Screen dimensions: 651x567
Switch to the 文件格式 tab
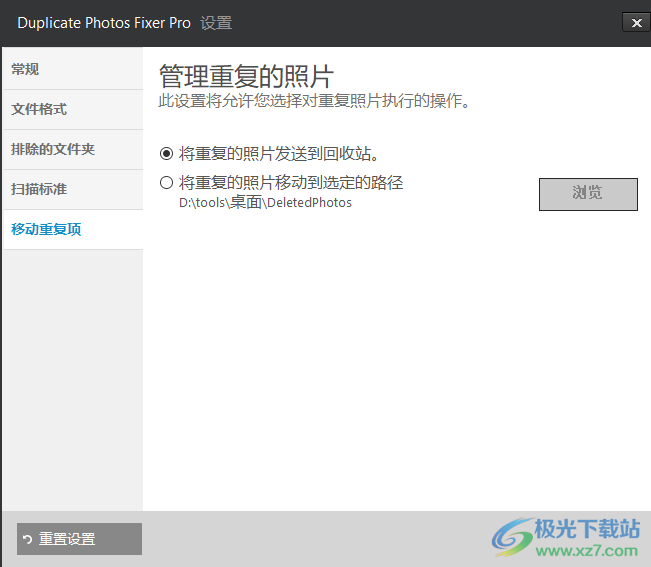click(x=73, y=109)
